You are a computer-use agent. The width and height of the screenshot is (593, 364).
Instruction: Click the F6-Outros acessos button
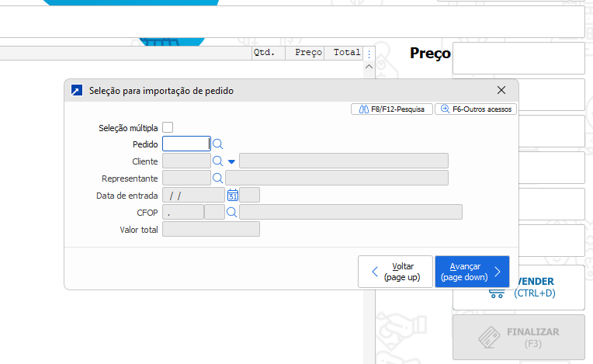(476, 109)
